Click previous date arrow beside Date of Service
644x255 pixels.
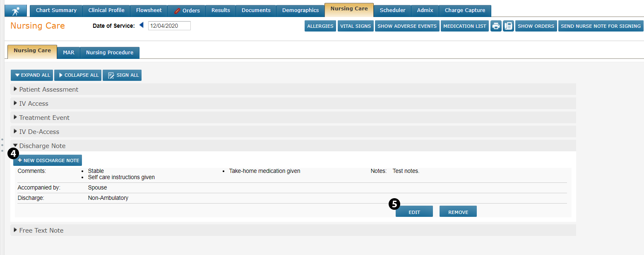(x=141, y=25)
